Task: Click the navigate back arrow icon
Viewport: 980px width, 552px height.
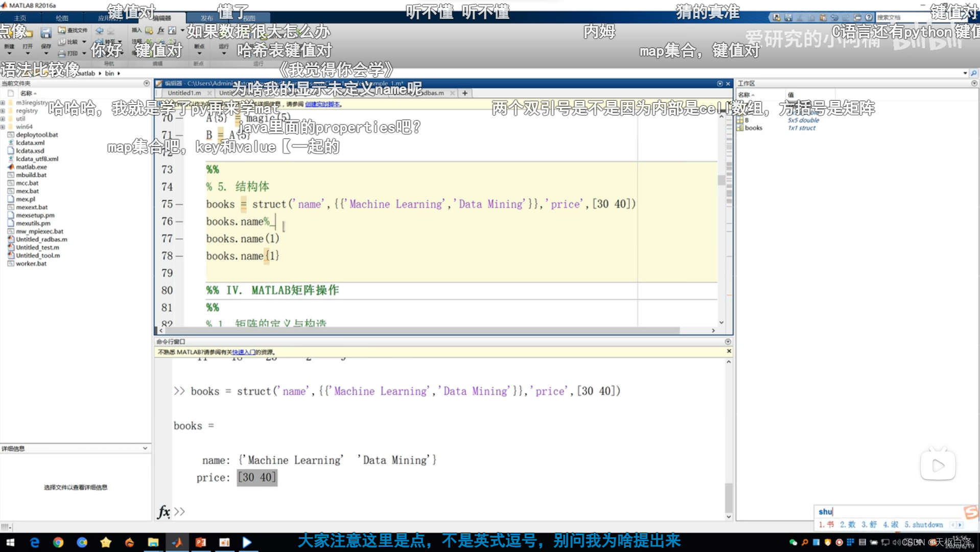Action: [x=100, y=31]
